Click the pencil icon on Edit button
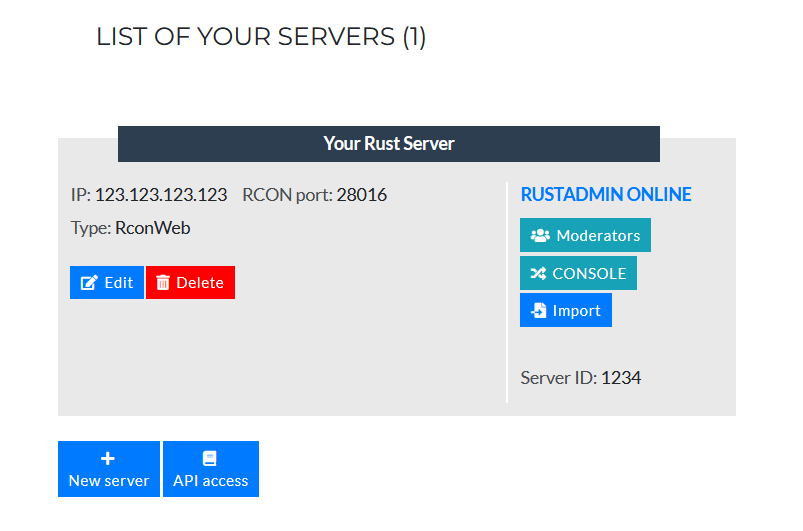This screenshot has height=531, width=803. [x=89, y=283]
